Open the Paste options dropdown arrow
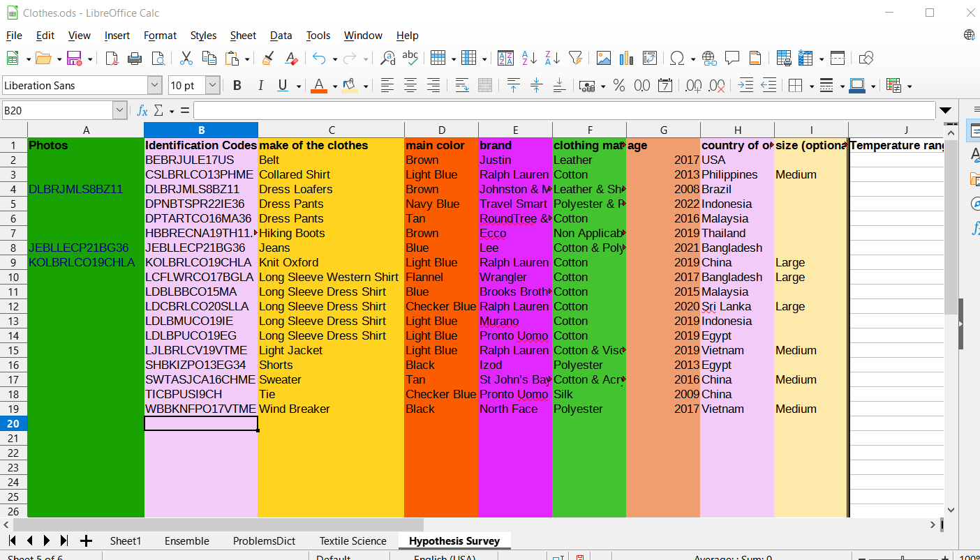This screenshot has height=560, width=980. pos(246,59)
